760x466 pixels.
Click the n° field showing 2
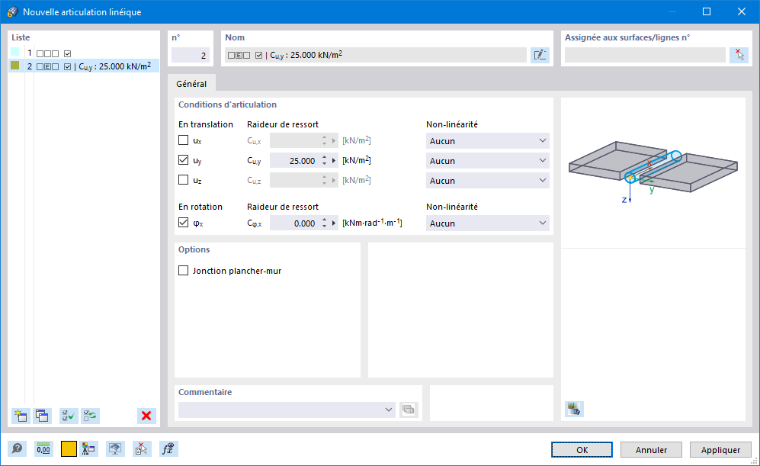point(190,55)
